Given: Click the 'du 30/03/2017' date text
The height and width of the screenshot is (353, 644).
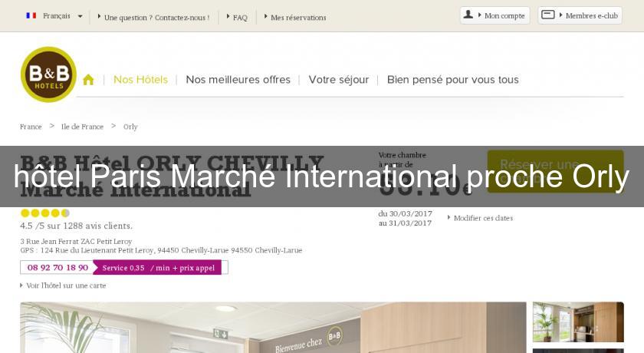Looking at the screenshot, I should coord(405,213).
